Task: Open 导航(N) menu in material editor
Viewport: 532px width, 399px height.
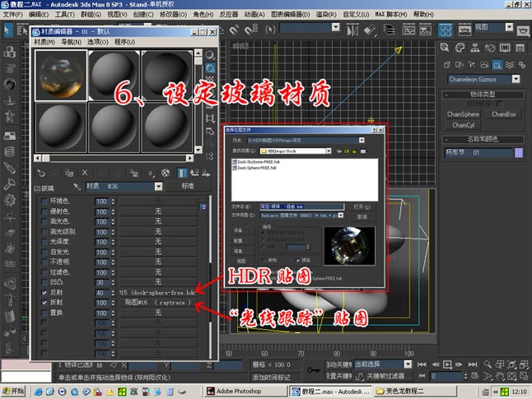Action: [x=71, y=42]
